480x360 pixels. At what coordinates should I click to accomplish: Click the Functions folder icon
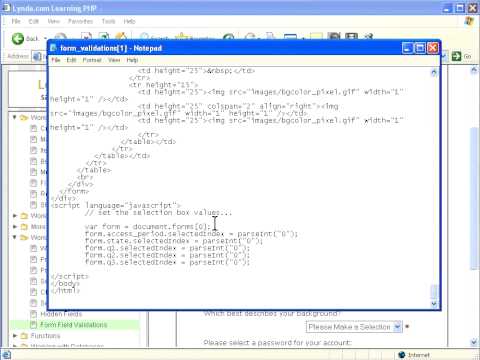24,336
